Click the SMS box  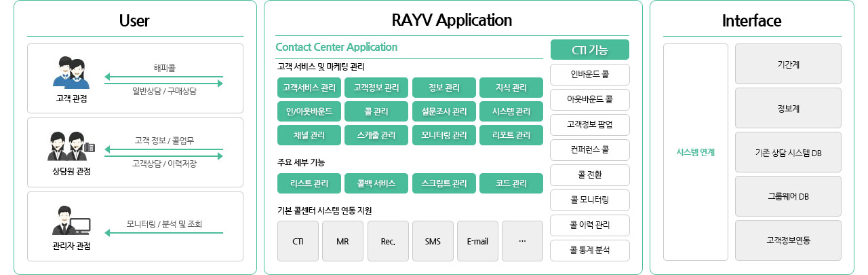coord(433,241)
